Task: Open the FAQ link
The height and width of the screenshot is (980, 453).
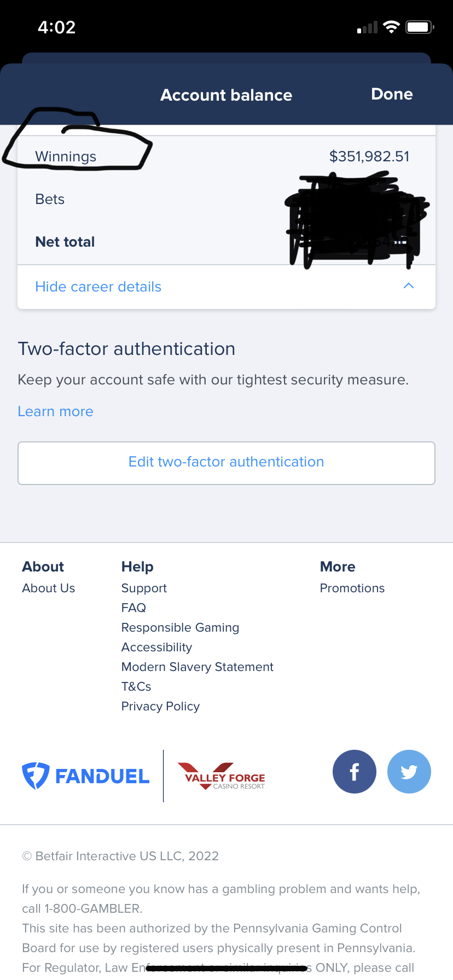Action: click(x=133, y=608)
